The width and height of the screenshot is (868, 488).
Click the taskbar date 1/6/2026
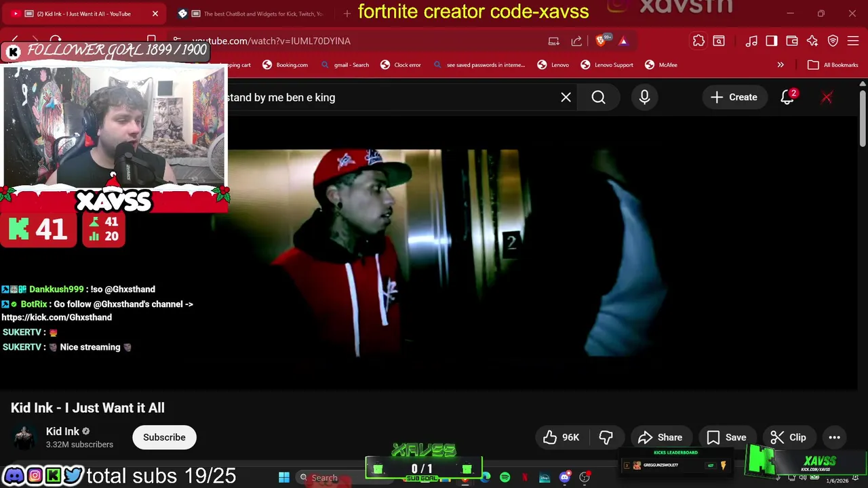click(837, 481)
